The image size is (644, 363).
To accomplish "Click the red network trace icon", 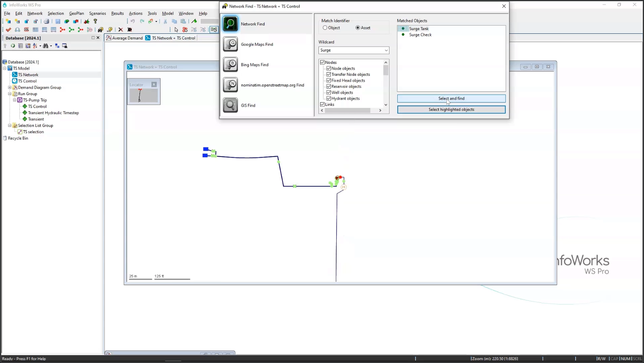I will point(63,30).
